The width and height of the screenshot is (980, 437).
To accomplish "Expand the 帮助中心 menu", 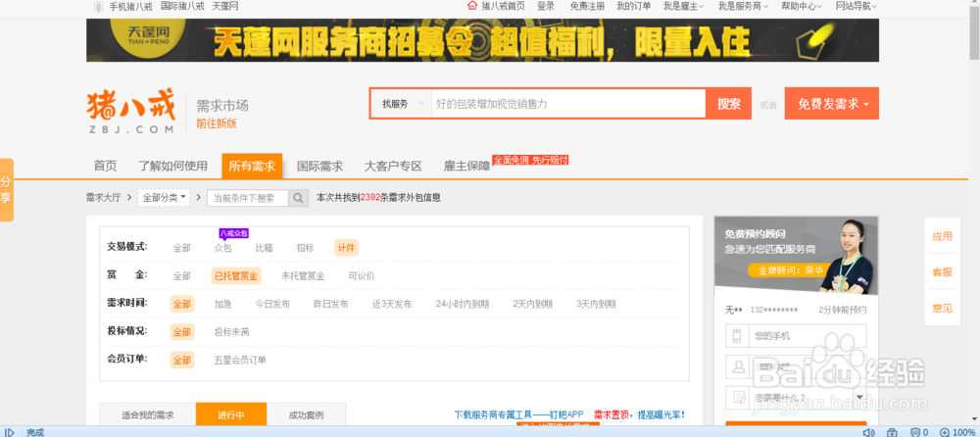I will [802, 6].
